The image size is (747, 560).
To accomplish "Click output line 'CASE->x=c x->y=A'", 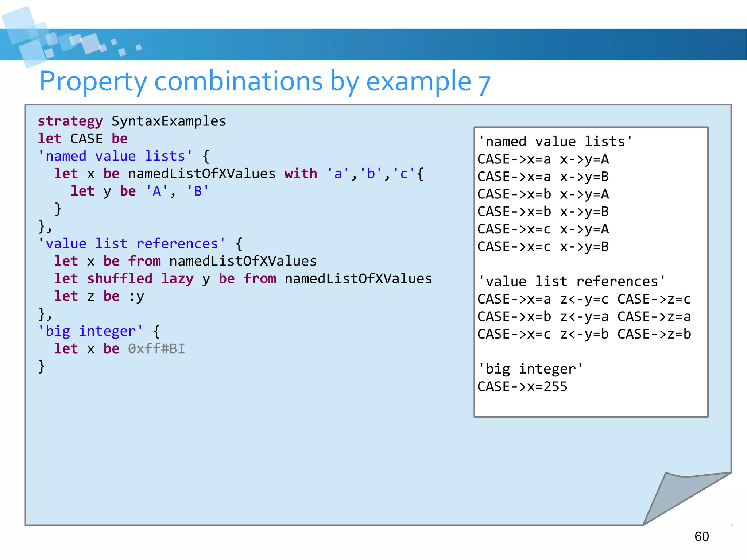I will 543,229.
